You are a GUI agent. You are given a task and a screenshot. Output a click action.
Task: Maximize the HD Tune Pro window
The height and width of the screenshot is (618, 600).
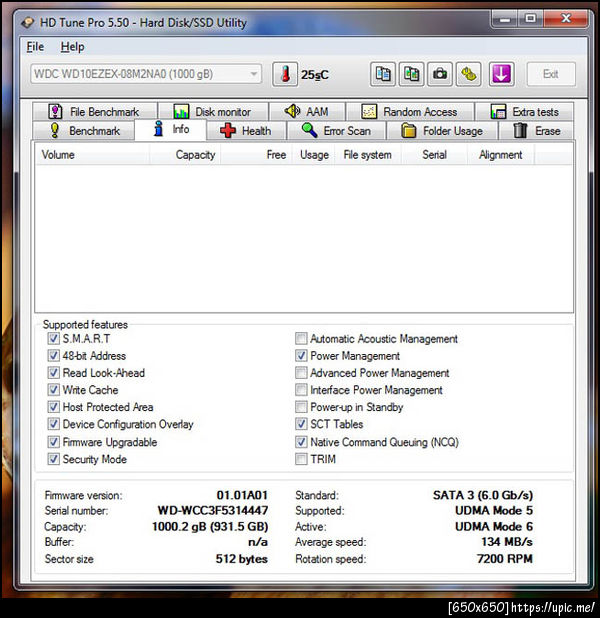(531, 19)
